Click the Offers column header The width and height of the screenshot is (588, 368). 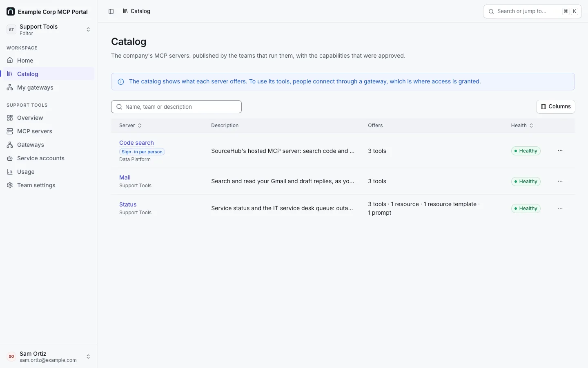375,126
